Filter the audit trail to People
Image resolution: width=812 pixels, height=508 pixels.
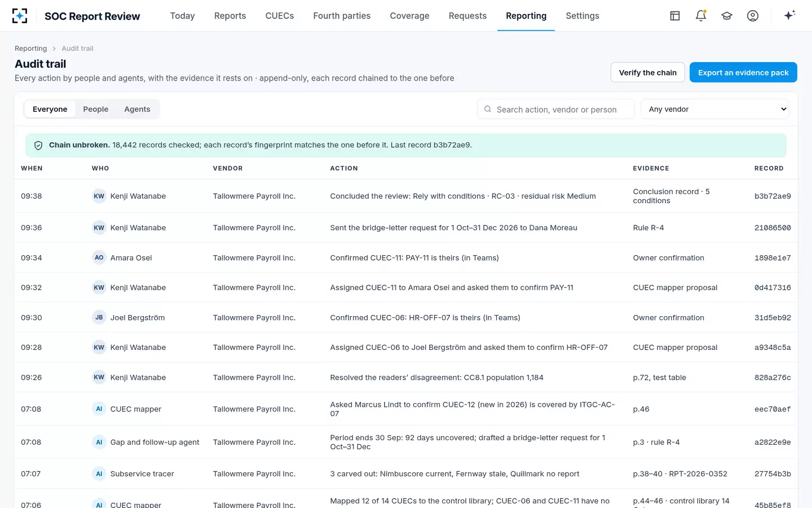point(96,109)
